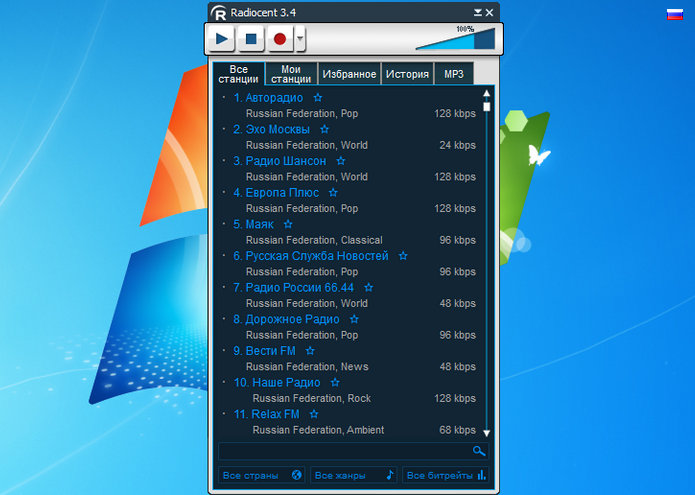Image resolution: width=695 pixels, height=495 pixels.
Task: Star Дорожное Радио as a favorite
Action: coord(354,319)
